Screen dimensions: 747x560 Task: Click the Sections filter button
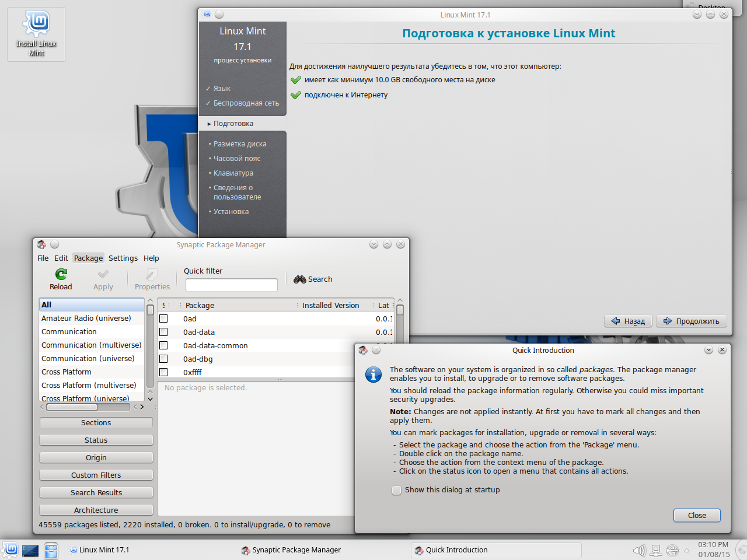(x=96, y=422)
